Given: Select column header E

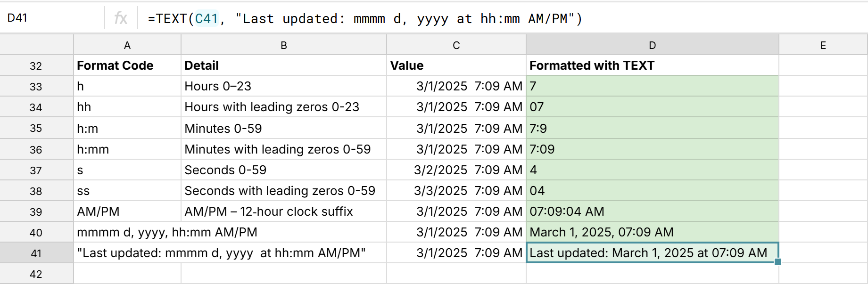Looking at the screenshot, I should (823, 45).
